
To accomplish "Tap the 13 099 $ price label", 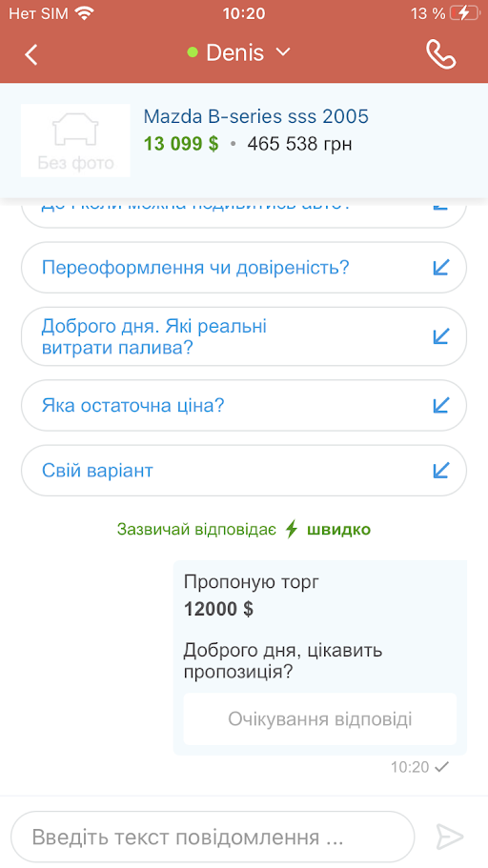I will point(181,144).
